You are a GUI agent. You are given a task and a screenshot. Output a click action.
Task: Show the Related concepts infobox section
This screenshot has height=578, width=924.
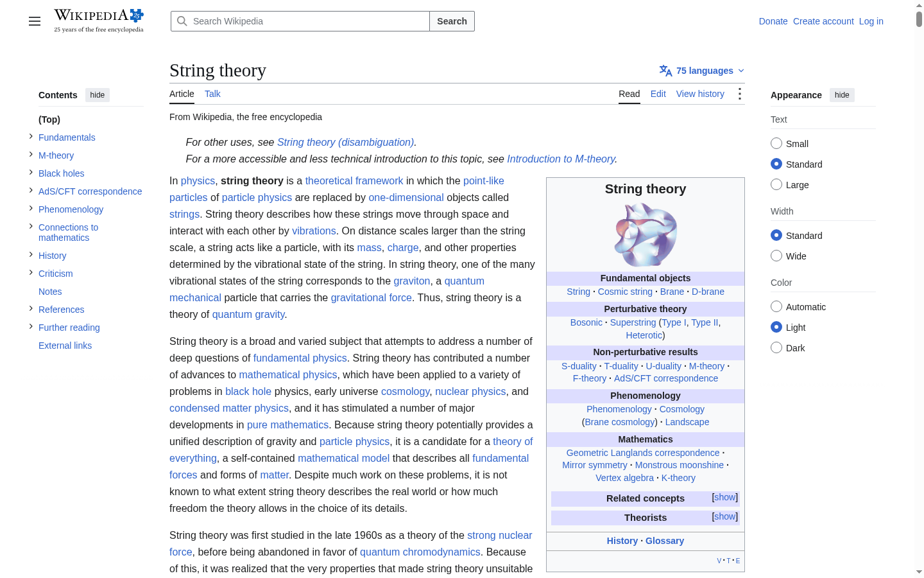pos(725,497)
